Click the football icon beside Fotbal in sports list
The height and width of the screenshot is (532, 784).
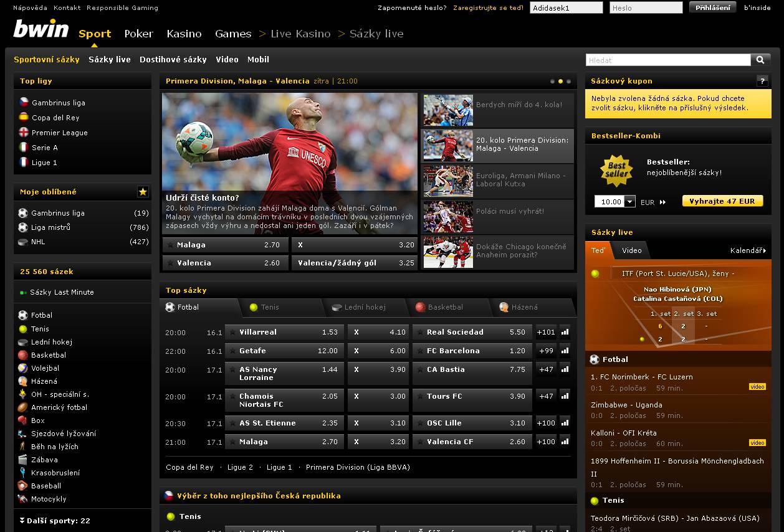click(x=23, y=315)
